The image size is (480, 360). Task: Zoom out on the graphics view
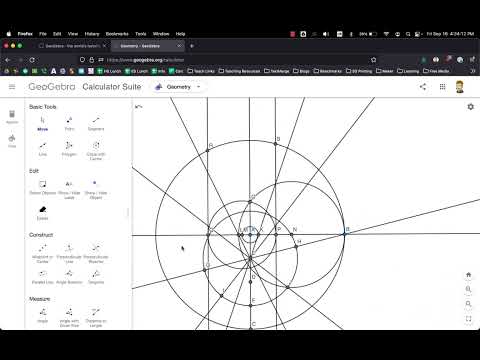point(468,304)
